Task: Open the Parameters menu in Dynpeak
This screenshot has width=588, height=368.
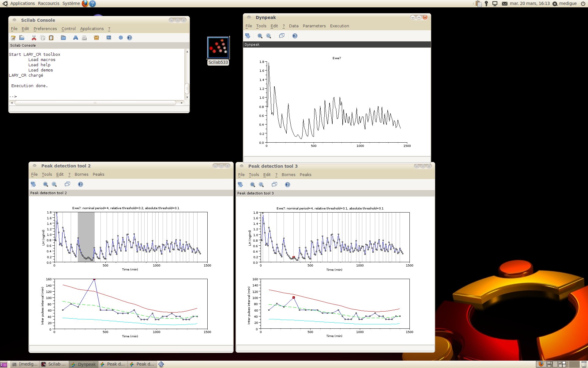Action: 314,26
